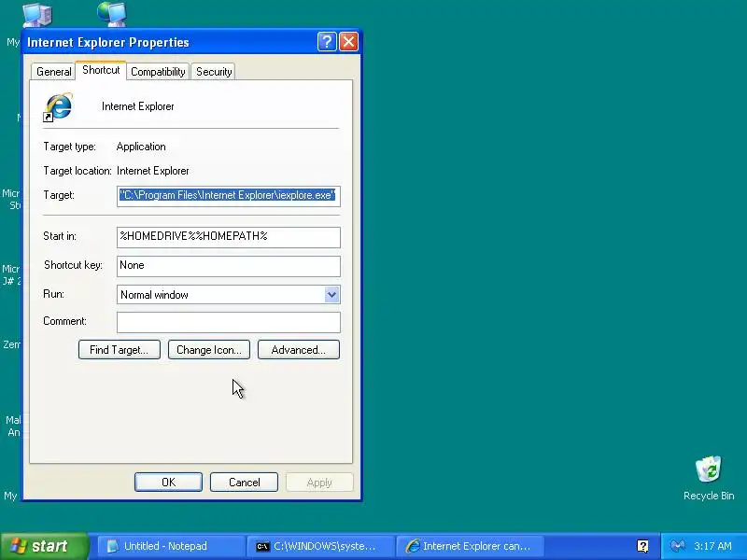Viewport: 747px width, 560px height.
Task: Open the Compatibility tab
Action: [158, 72]
